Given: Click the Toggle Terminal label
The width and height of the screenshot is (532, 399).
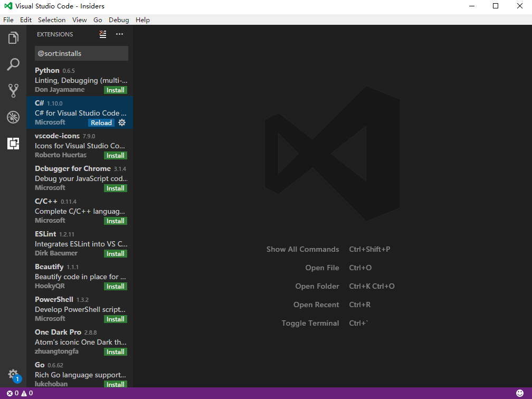Looking at the screenshot, I should coord(310,323).
